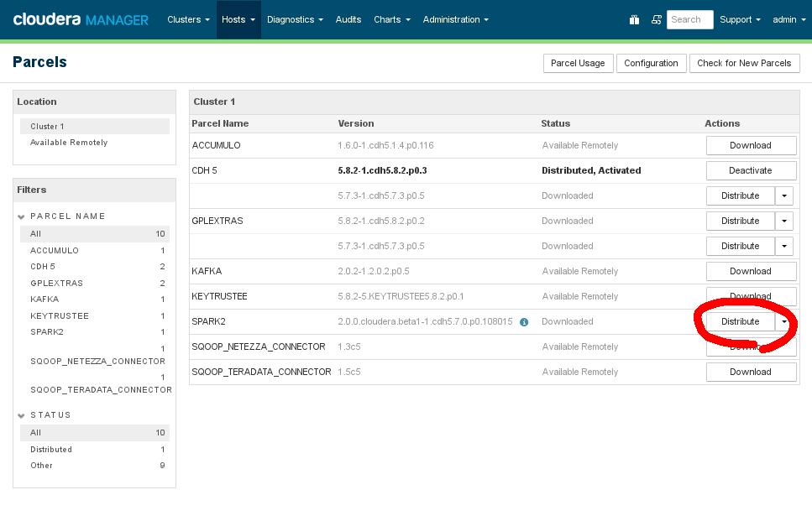Click the Status column header

556,123
